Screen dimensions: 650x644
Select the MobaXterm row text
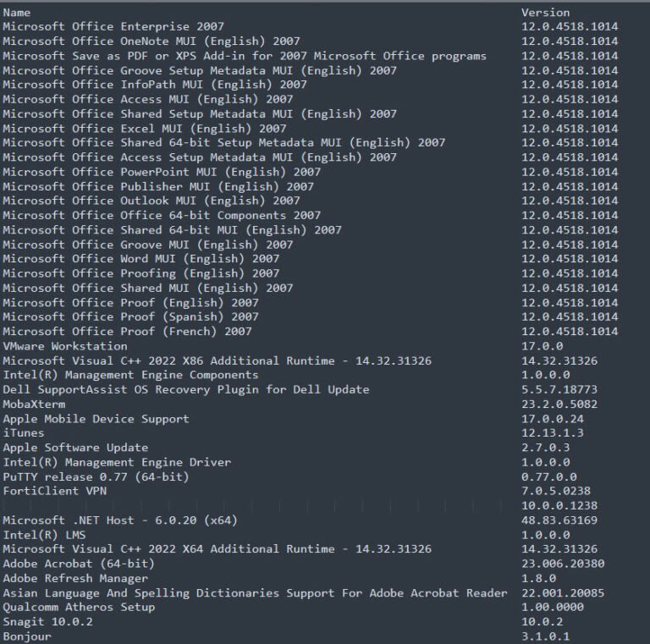click(34, 404)
